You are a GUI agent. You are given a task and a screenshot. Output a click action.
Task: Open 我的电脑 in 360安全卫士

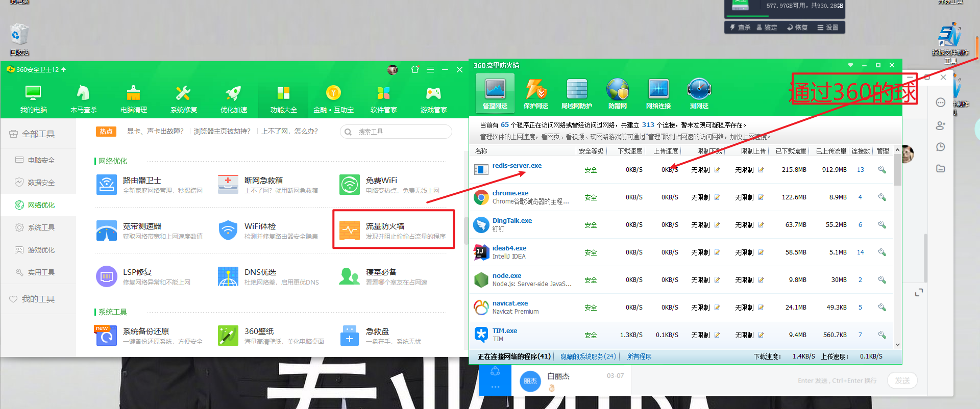pyautogui.click(x=33, y=98)
